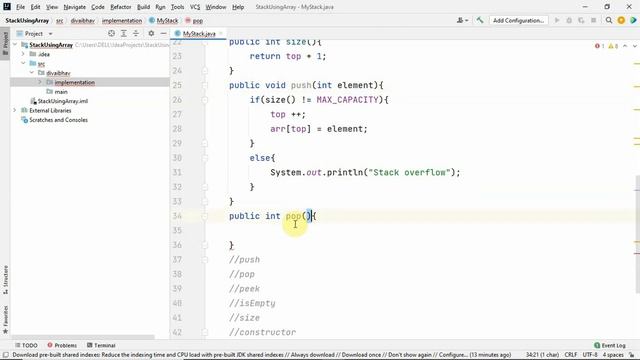The height and width of the screenshot is (360, 640).
Task: Open the Refactor menu
Action: pos(120,7)
